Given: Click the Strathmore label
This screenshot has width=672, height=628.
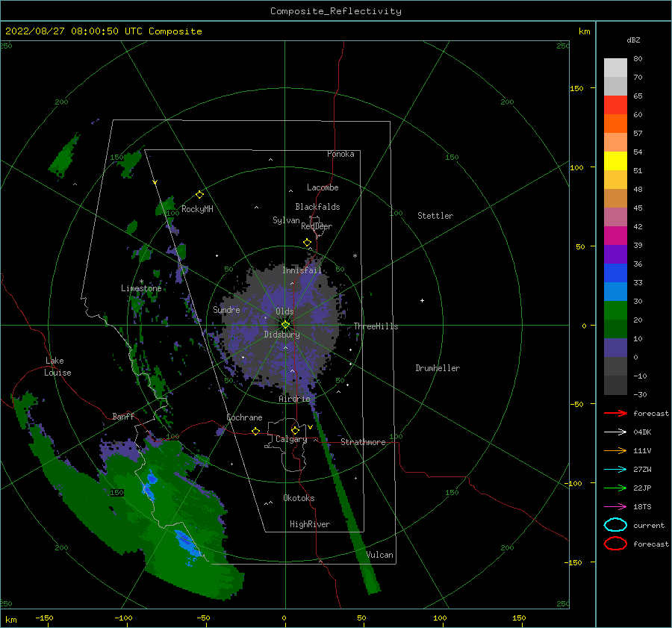Looking at the screenshot, I should pyautogui.click(x=363, y=442).
